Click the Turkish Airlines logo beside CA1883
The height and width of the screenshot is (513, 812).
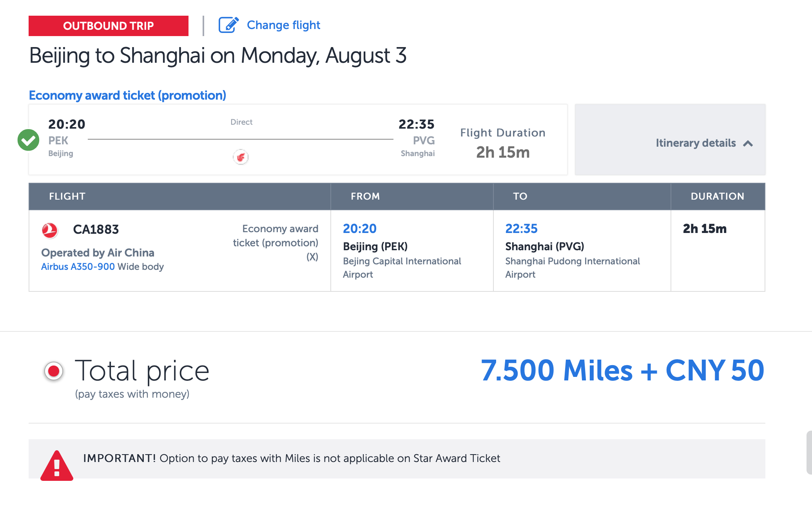pyautogui.click(x=50, y=230)
